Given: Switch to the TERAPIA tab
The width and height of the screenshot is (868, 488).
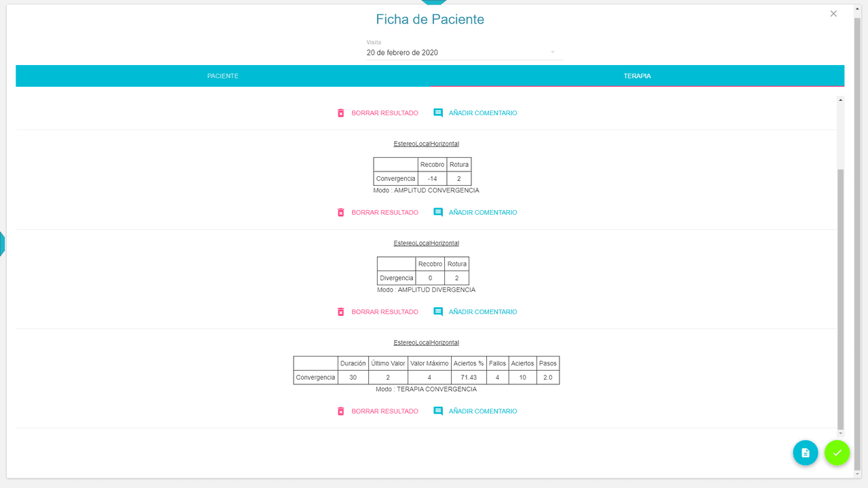Looking at the screenshot, I should pyautogui.click(x=637, y=76).
